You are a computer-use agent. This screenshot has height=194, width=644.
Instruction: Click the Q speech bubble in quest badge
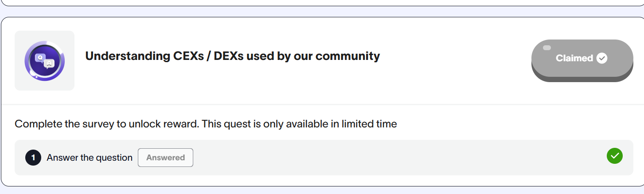click(40, 57)
